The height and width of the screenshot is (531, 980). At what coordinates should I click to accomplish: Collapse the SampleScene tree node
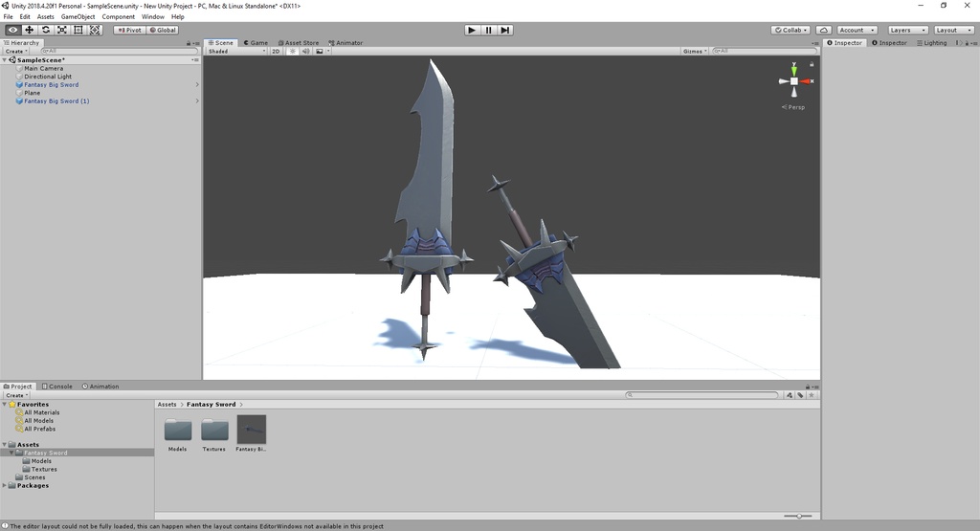5,60
